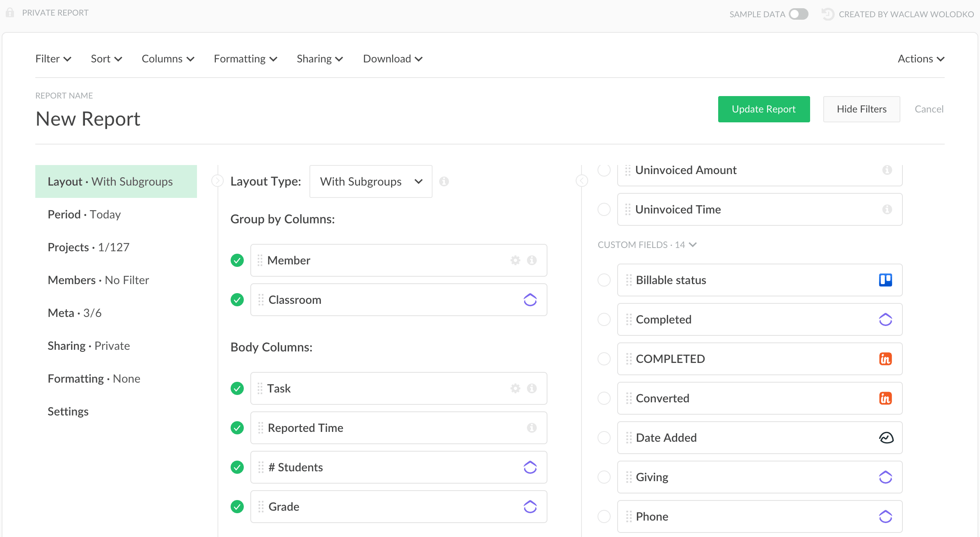Click the tracking icon on Date Added
The height and width of the screenshot is (537, 980).
pos(886,438)
